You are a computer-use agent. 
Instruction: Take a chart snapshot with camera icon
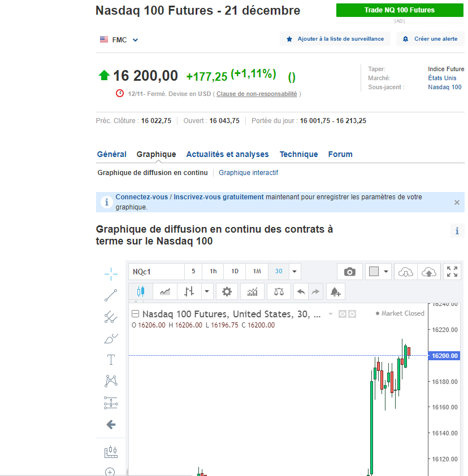(350, 272)
